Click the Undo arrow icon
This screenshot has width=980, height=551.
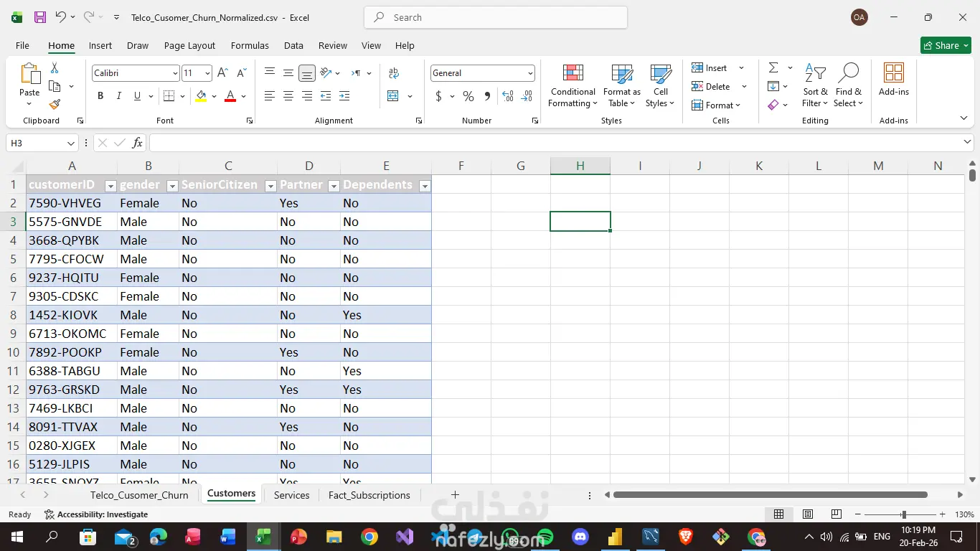coord(60,17)
